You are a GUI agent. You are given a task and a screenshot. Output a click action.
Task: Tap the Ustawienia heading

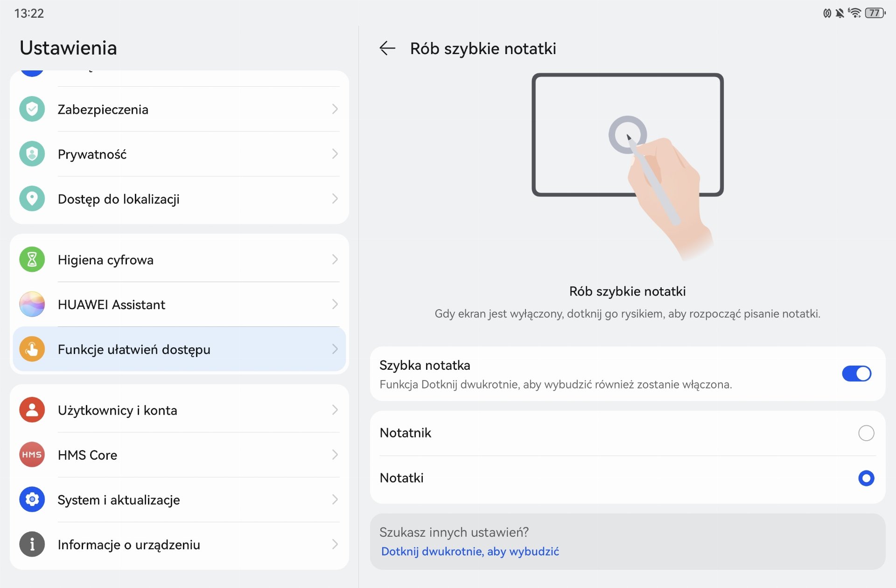(x=68, y=48)
